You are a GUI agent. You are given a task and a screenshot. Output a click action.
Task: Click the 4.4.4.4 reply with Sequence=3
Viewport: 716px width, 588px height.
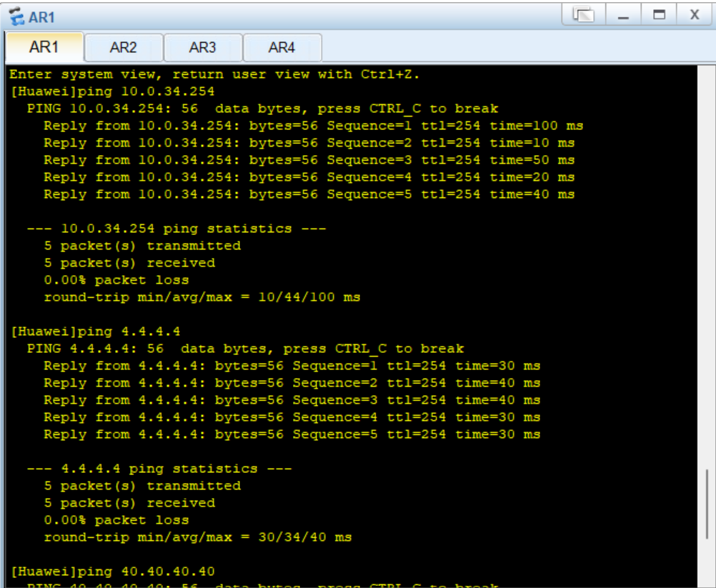(x=292, y=400)
